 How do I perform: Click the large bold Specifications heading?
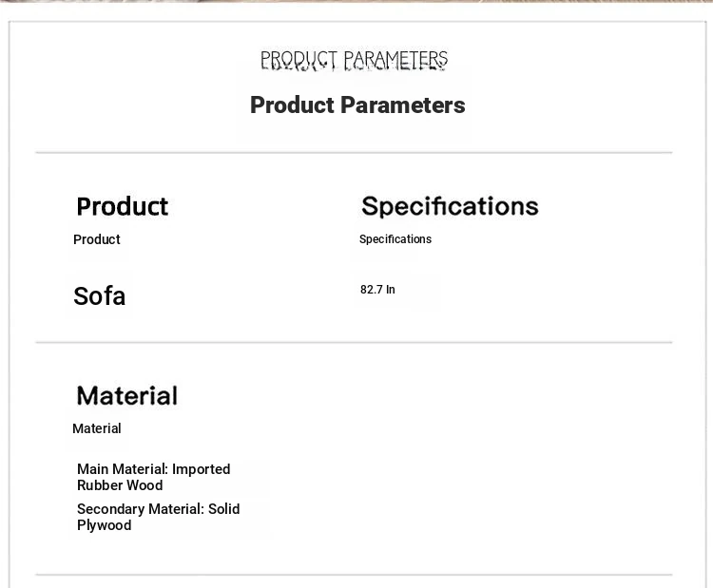tap(450, 205)
